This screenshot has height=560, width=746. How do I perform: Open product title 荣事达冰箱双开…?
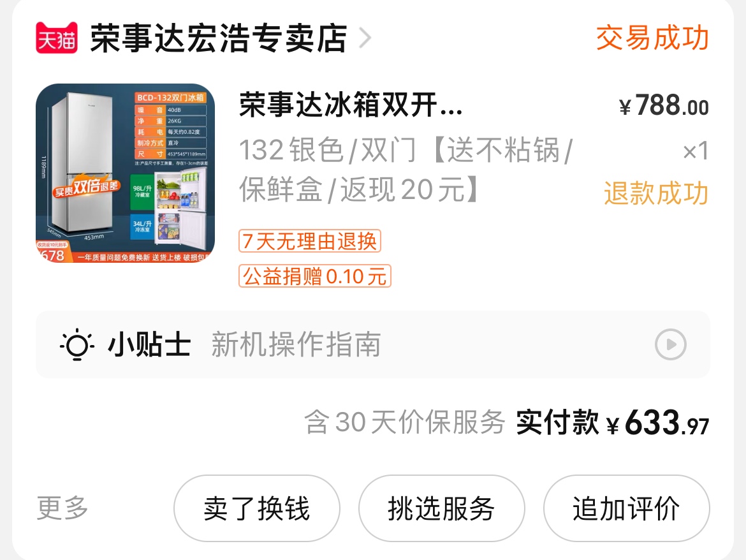351,105
